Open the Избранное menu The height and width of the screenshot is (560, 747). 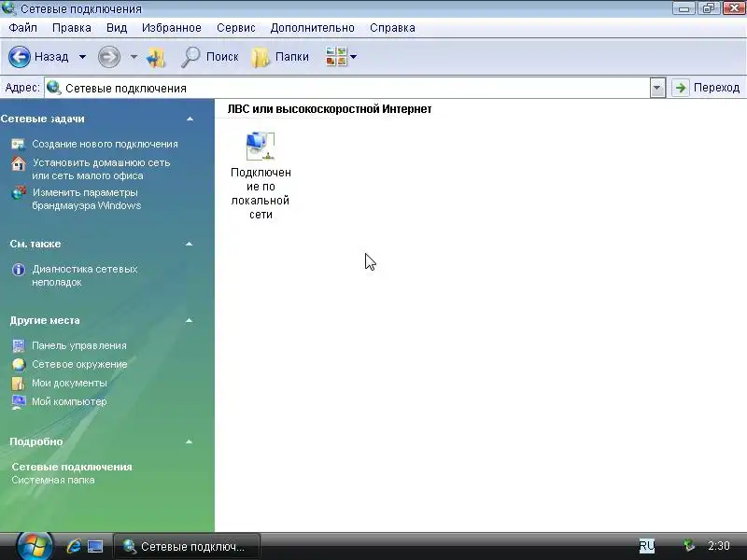coord(172,28)
